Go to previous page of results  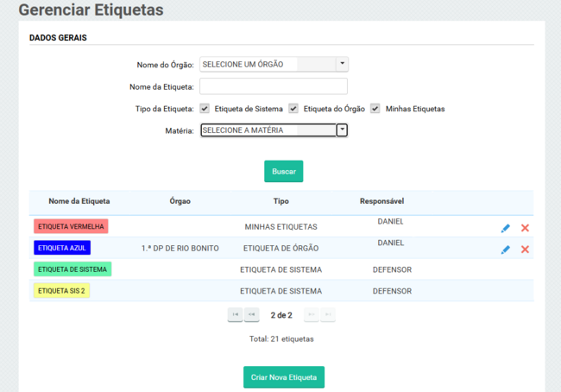click(251, 315)
